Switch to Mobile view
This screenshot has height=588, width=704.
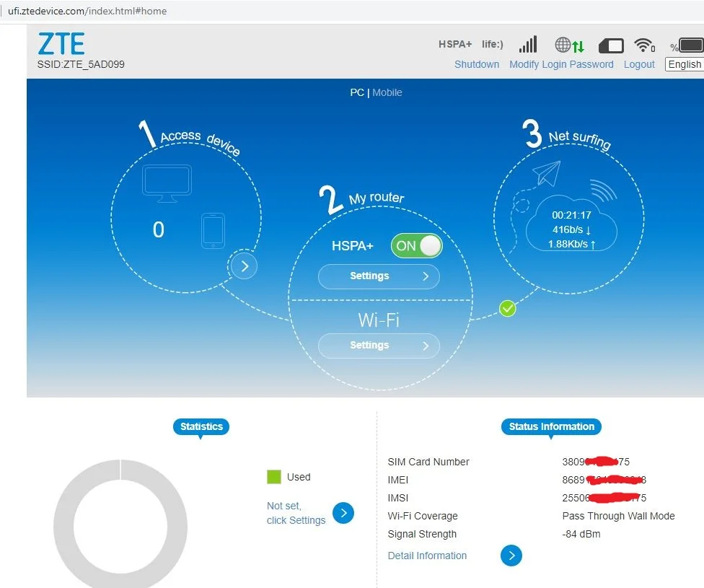(387, 92)
